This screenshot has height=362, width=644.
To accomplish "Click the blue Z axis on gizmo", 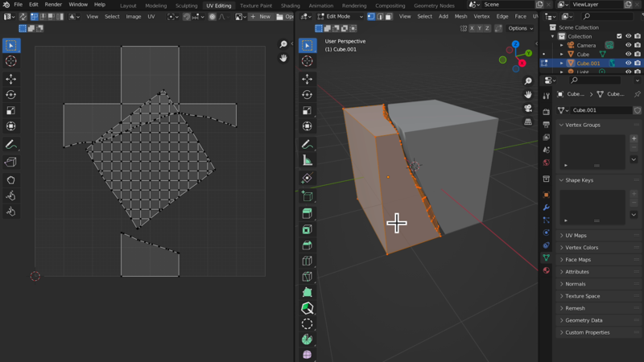I will tap(515, 44).
